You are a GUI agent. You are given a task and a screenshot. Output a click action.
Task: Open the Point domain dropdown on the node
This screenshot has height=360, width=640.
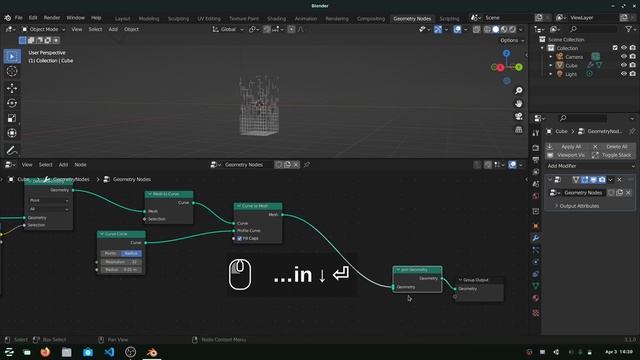(x=49, y=200)
